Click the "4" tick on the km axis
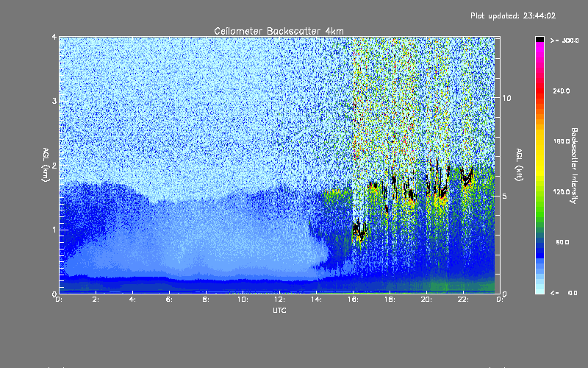This screenshot has width=588, height=368. click(x=54, y=37)
